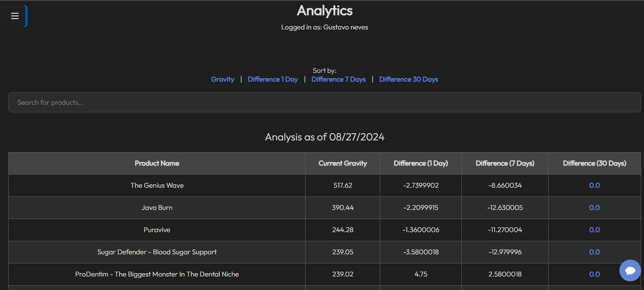The image size is (644, 290).
Task: Click 1-day difference -1.3600006
Action: point(421,230)
